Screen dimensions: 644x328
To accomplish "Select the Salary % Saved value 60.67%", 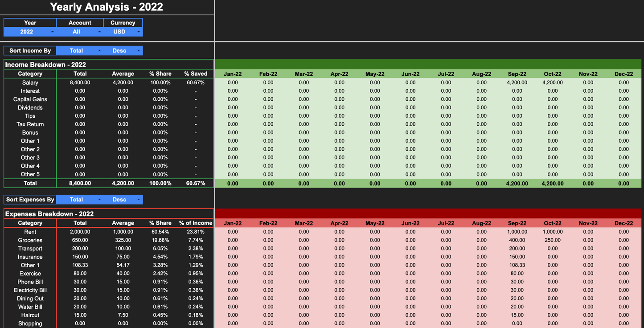I will [196, 82].
